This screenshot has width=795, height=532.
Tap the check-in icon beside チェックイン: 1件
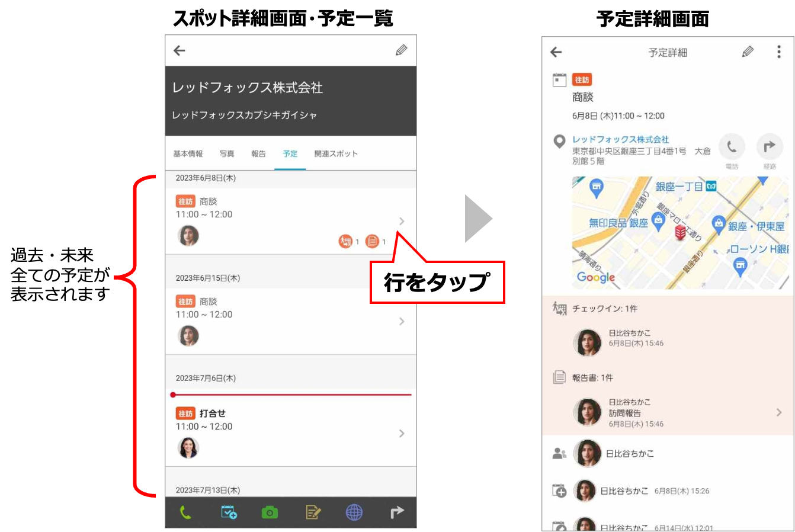pos(559,308)
